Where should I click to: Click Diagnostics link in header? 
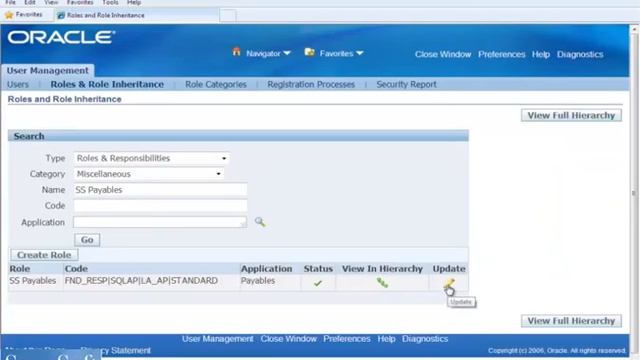tap(580, 54)
